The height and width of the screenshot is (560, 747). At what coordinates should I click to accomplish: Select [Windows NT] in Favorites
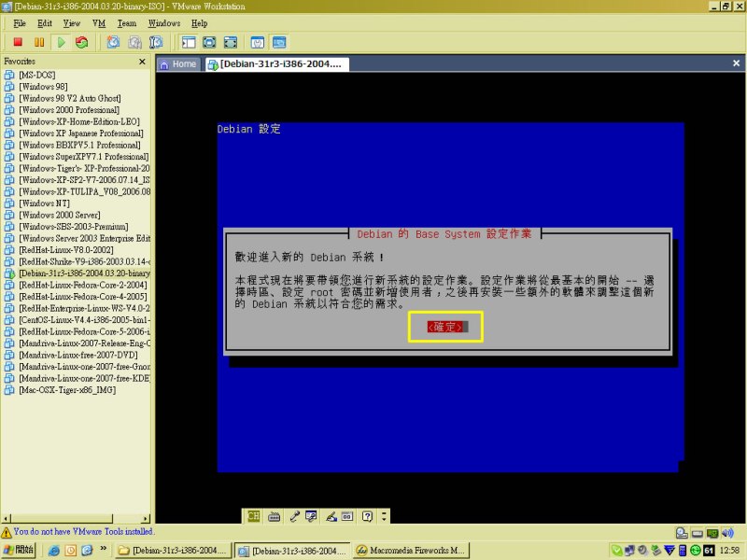tap(44, 203)
